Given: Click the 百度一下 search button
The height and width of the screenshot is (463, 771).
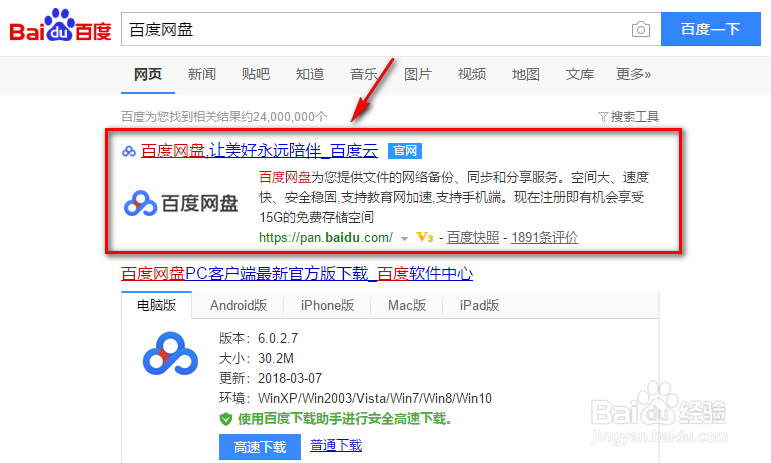Looking at the screenshot, I should pyautogui.click(x=711, y=29).
